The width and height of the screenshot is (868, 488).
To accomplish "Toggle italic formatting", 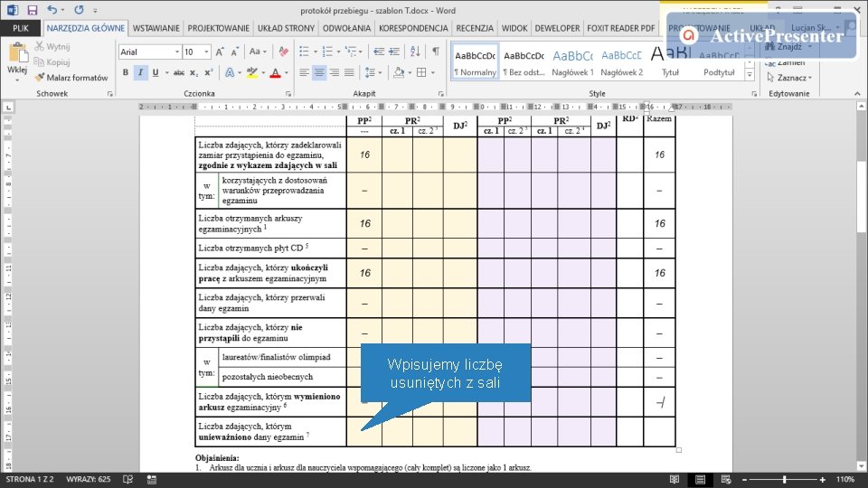I will 141,72.
